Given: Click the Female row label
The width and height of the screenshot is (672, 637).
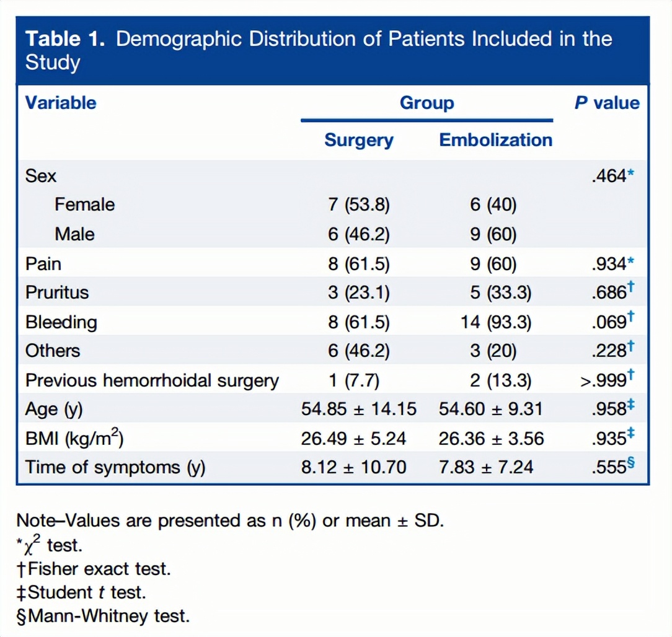Looking at the screenshot, I should point(84,204).
